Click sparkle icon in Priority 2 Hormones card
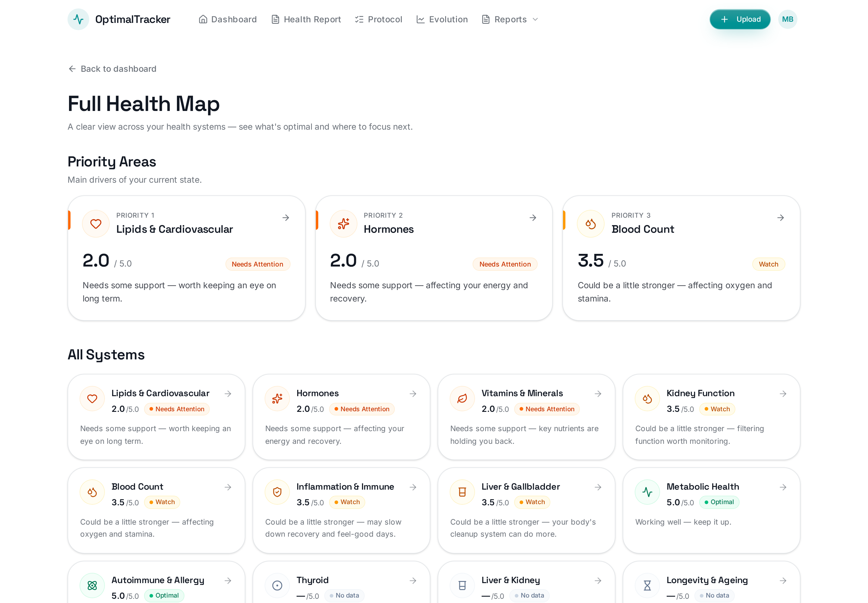Viewport: 868px width, 603px height. 343,224
